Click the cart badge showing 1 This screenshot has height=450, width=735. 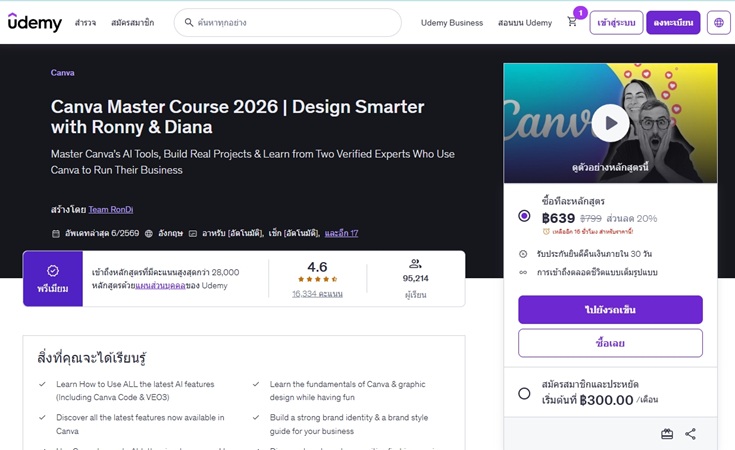[580, 13]
